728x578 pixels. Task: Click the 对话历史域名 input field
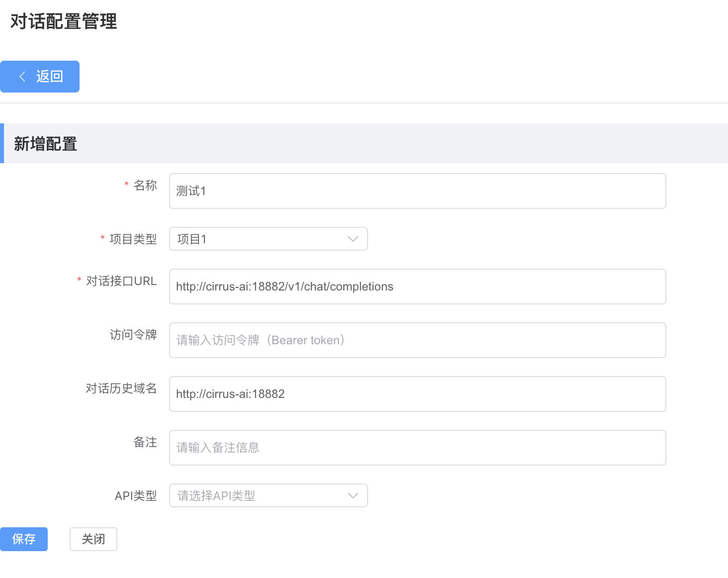coord(417,394)
